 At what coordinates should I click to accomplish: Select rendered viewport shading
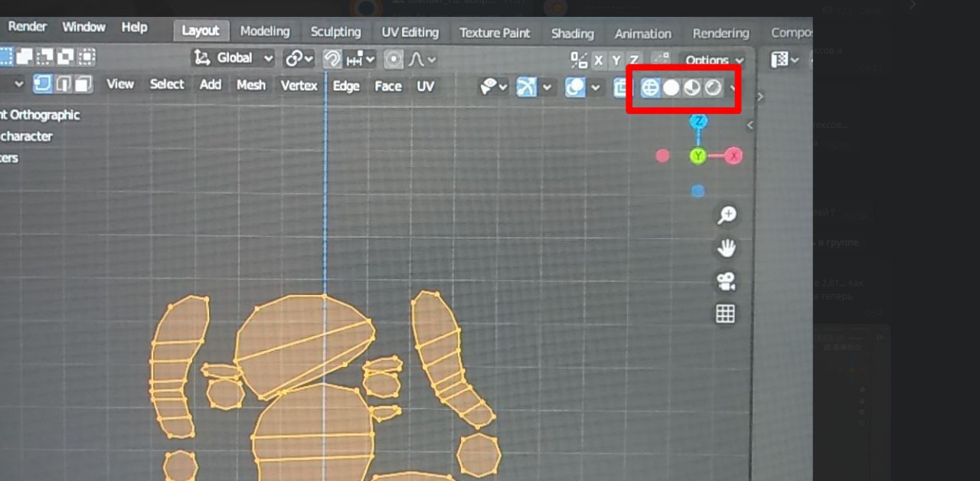(713, 87)
